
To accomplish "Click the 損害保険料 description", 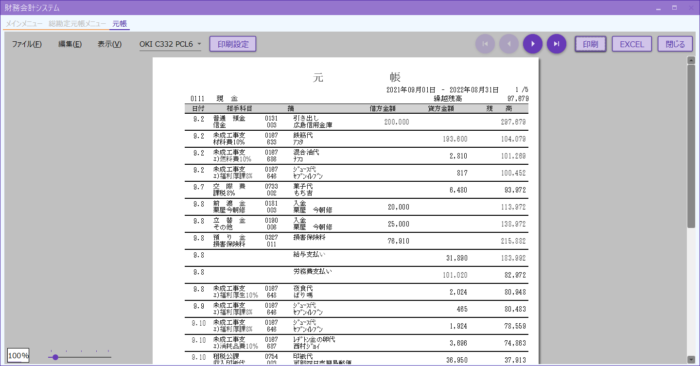I will click(x=309, y=237).
